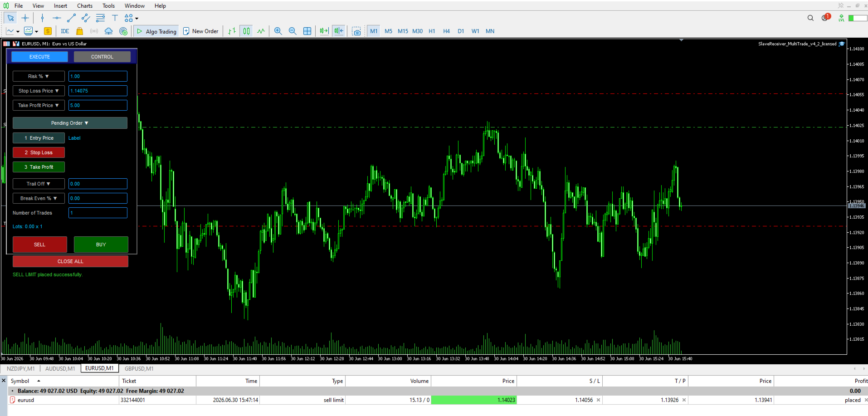
Task: Expand the Risk % dropdown
Action: [x=39, y=76]
